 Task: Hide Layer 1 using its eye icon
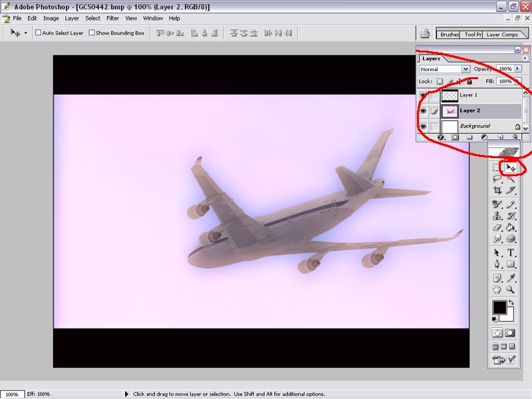click(423, 96)
